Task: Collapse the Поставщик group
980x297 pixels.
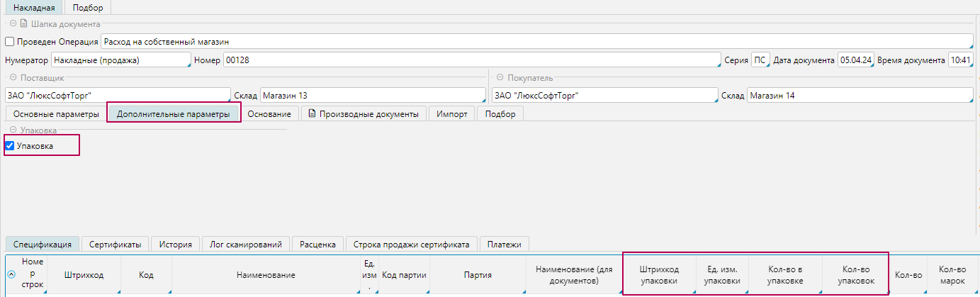Action: [13, 78]
